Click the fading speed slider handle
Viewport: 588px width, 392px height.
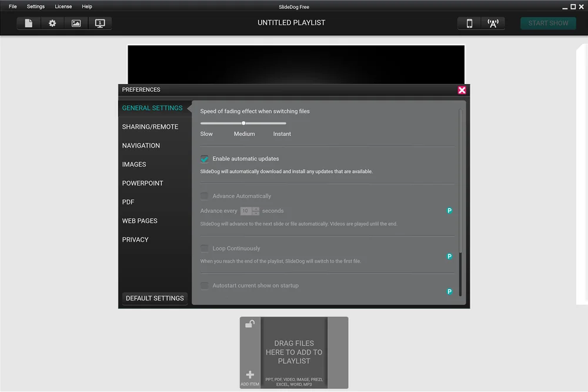pyautogui.click(x=243, y=123)
